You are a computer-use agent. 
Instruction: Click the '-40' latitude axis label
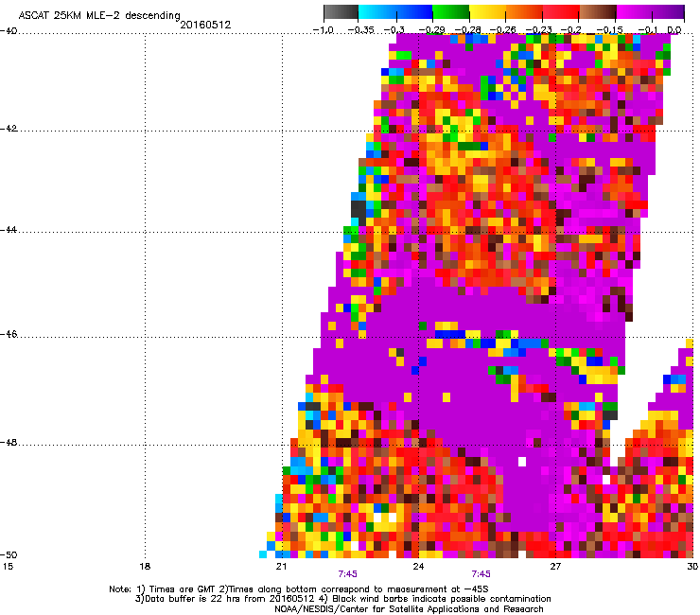pos(9,31)
